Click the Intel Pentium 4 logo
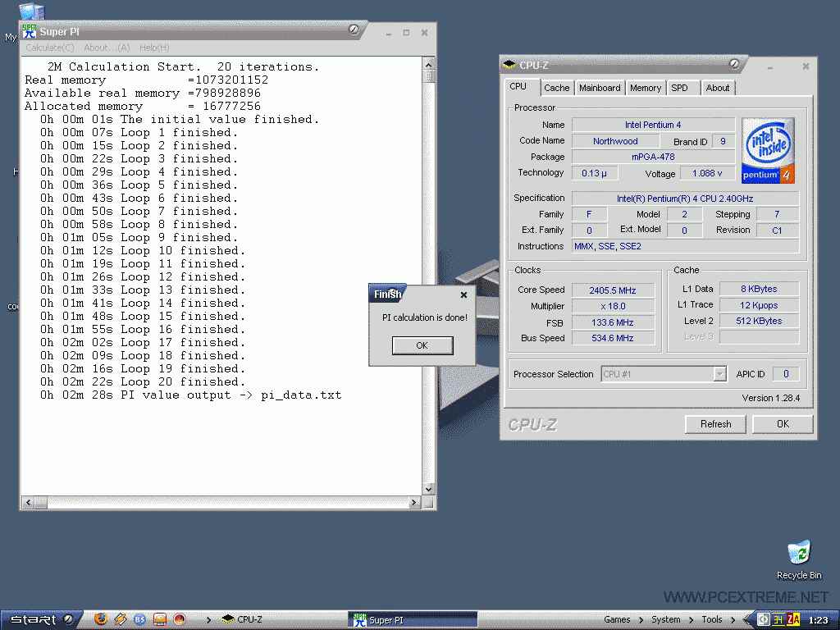 768,150
